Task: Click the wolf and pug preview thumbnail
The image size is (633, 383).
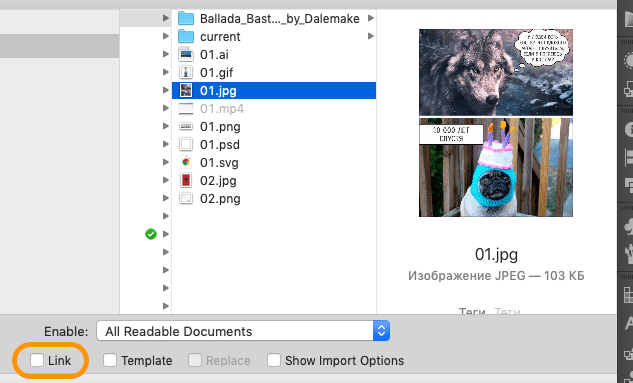Action: [496, 123]
